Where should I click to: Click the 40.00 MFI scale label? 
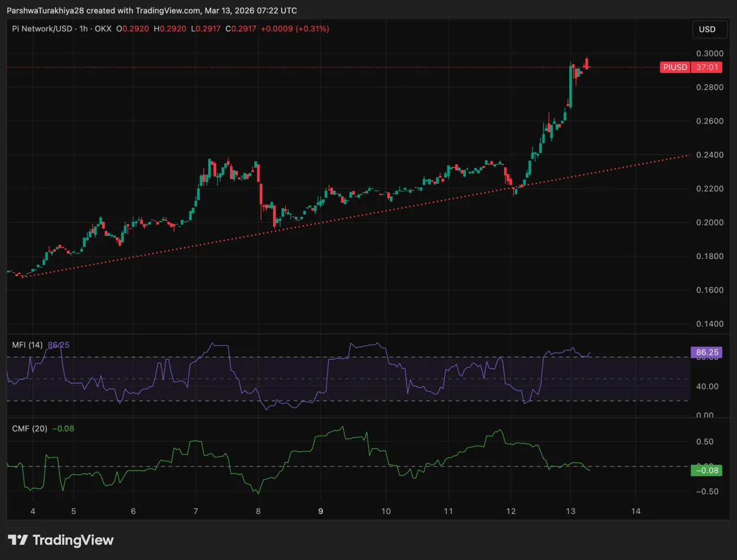pos(708,386)
